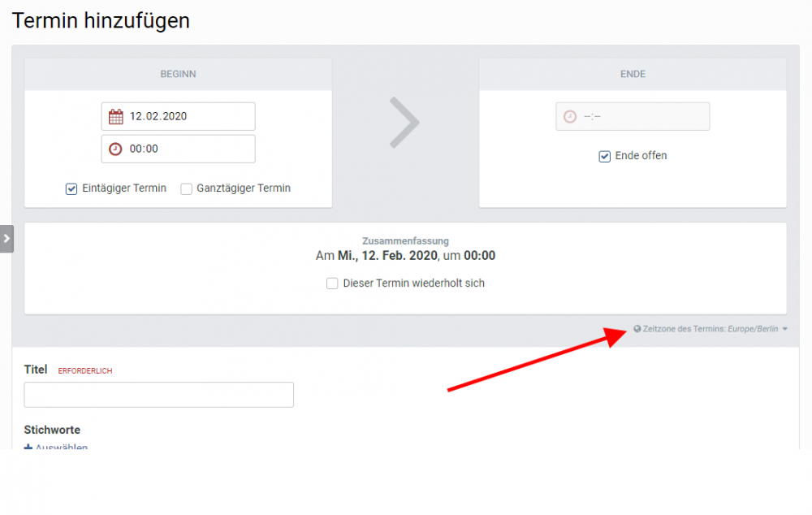Viewport: 812px width, 515px height.
Task: Click the disabled end time field showing --:--
Action: (x=633, y=116)
